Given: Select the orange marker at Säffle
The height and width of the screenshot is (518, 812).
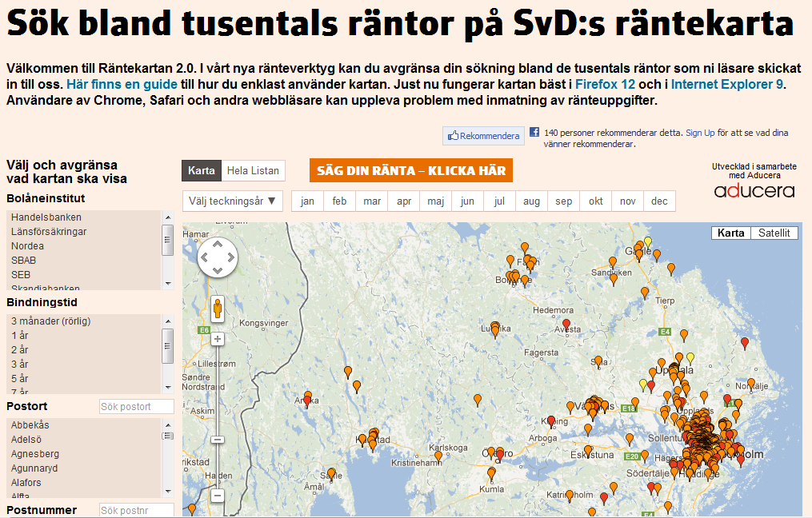Looking at the screenshot, I should tap(332, 474).
